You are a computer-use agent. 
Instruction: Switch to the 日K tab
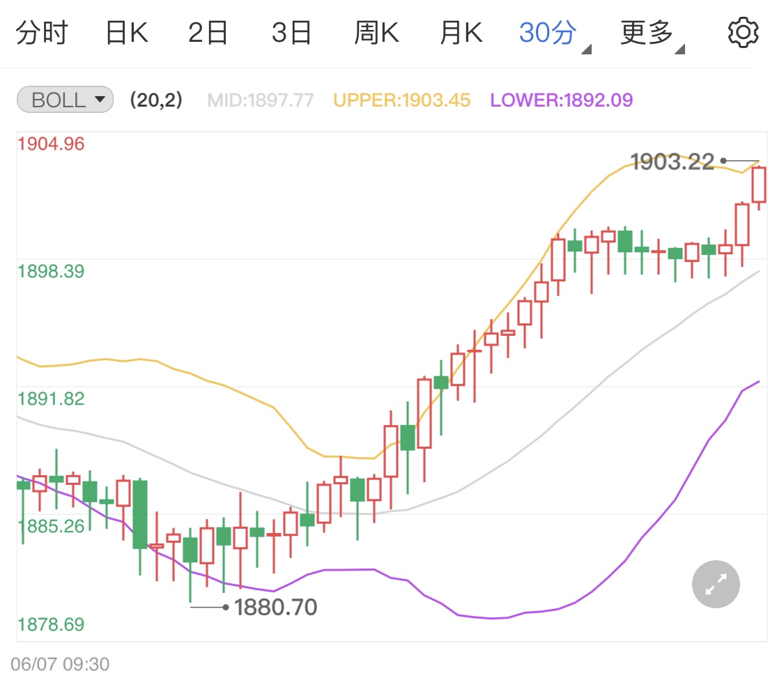[127, 33]
